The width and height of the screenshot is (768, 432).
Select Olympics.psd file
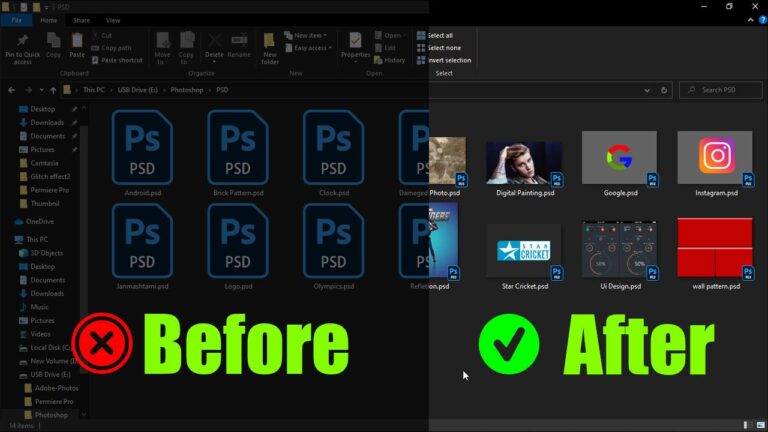point(334,246)
